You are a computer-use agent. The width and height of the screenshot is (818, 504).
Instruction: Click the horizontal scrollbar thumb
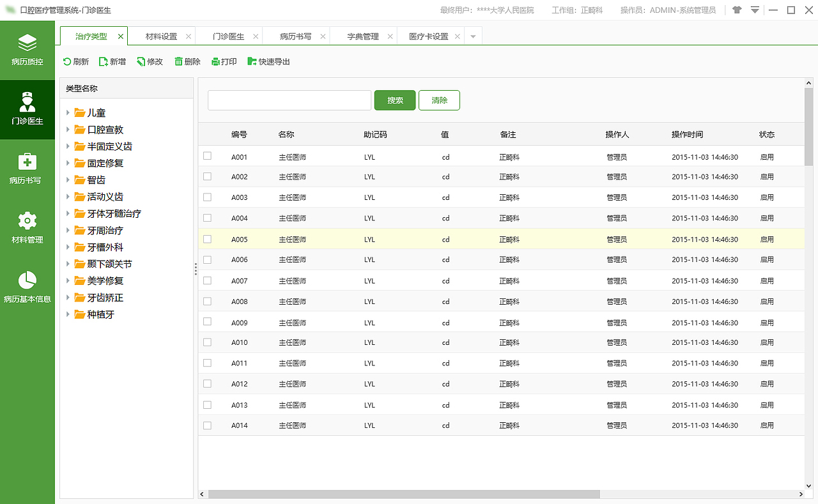tap(404, 494)
